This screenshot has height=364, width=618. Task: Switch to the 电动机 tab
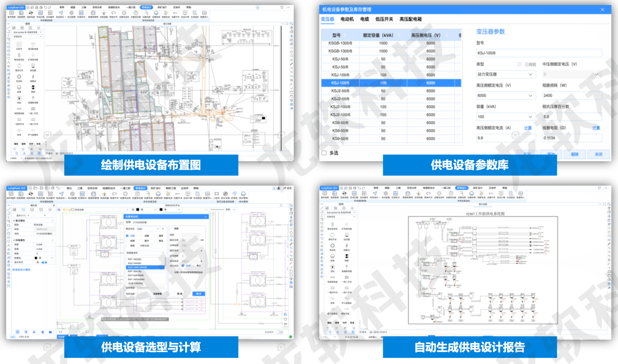point(347,19)
